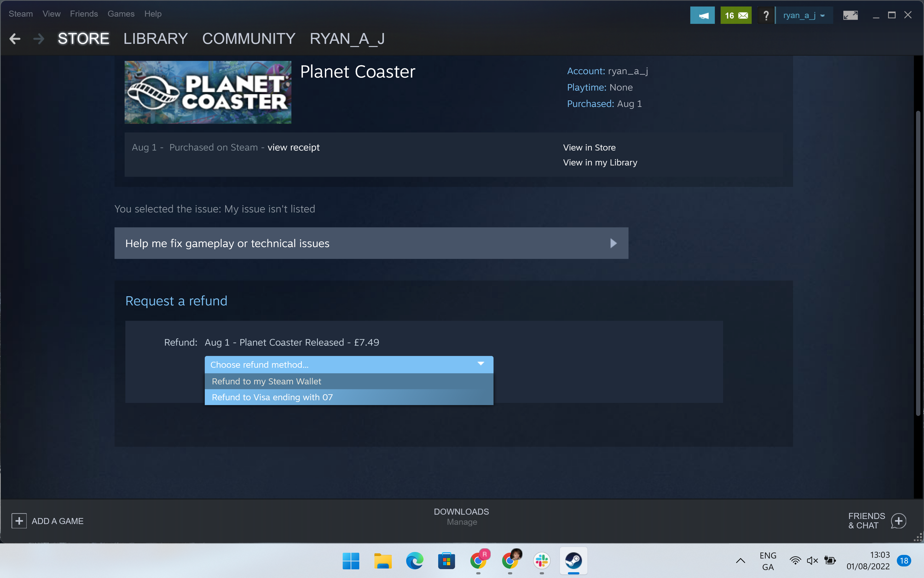Show hidden tray icons chevron
The height and width of the screenshot is (578, 924).
pyautogui.click(x=740, y=561)
